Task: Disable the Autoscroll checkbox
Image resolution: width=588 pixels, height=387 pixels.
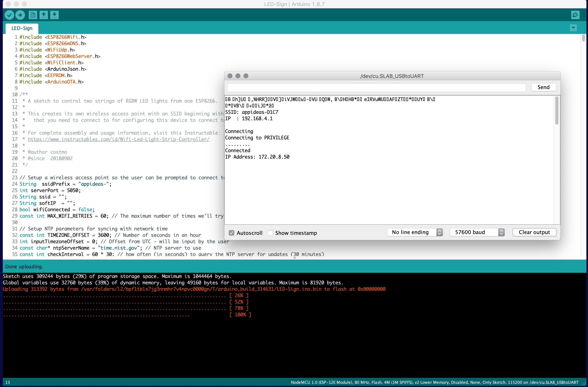Action: coord(232,233)
